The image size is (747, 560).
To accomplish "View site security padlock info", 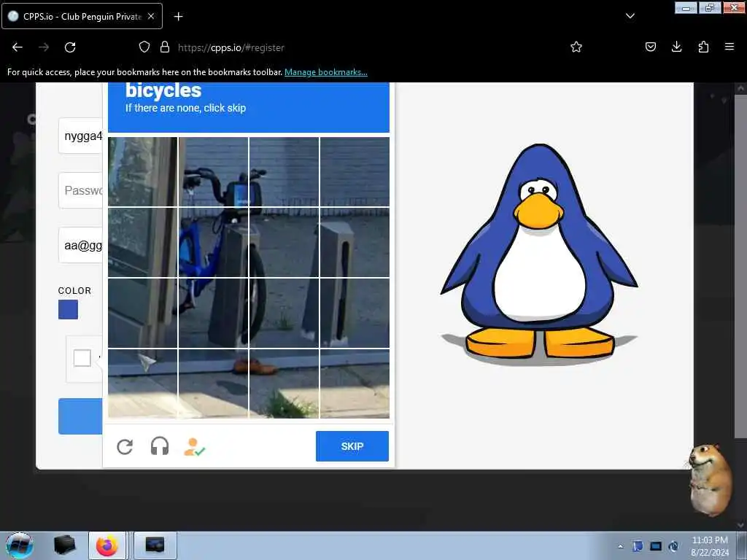I will [165, 47].
